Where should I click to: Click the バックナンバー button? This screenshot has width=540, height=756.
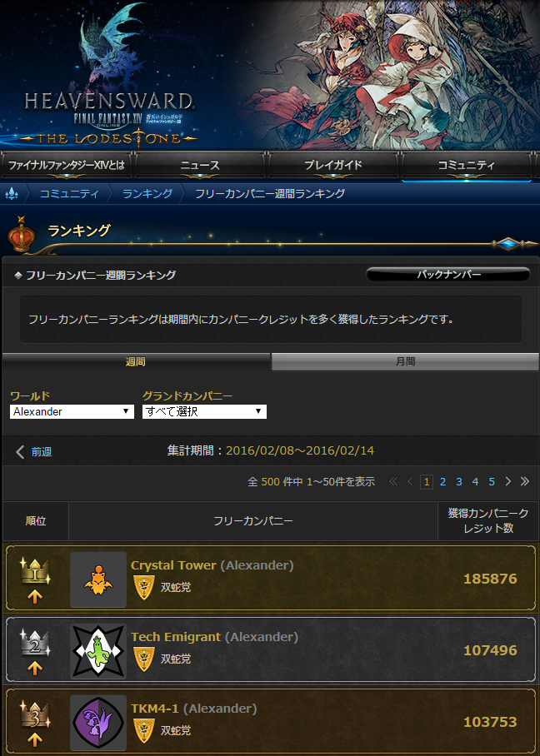(448, 274)
